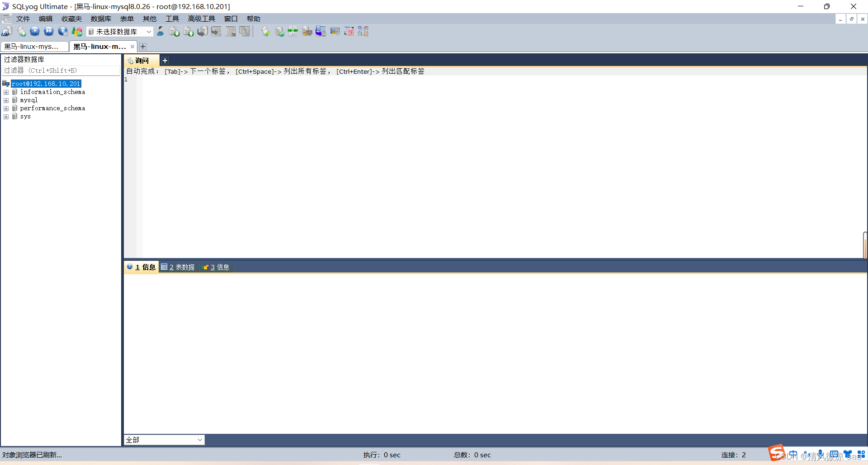Screen dimensions: 868x465
Task: Click the database filter input field
Action: point(61,70)
